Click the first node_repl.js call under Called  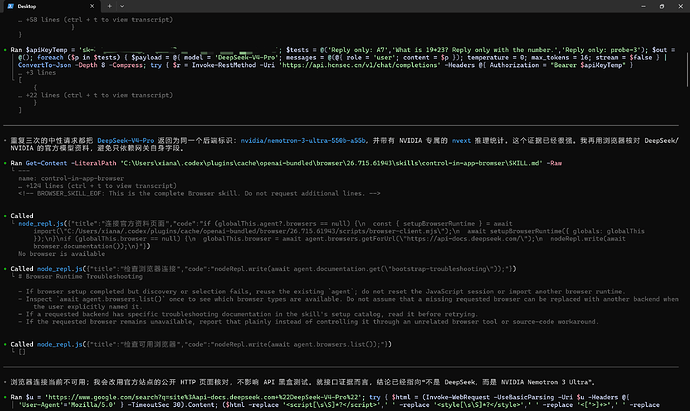(x=41, y=224)
